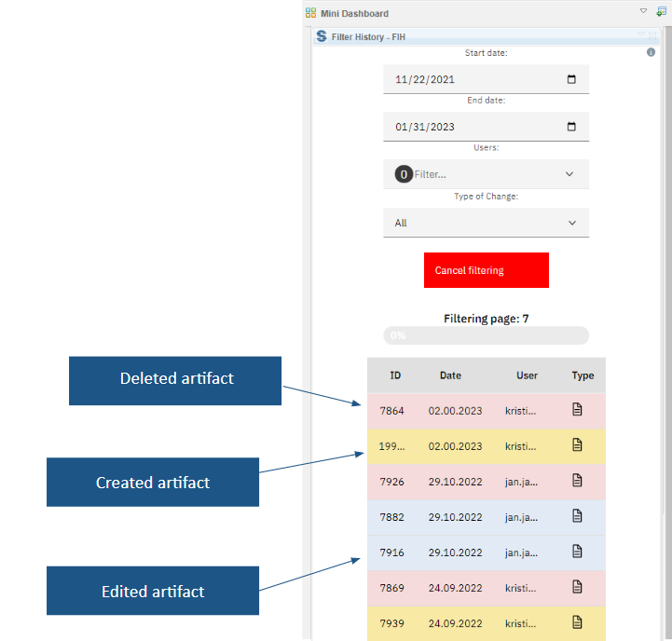Click date 29.10.2022 in row 7916
The height and width of the screenshot is (641, 672).
(455, 552)
